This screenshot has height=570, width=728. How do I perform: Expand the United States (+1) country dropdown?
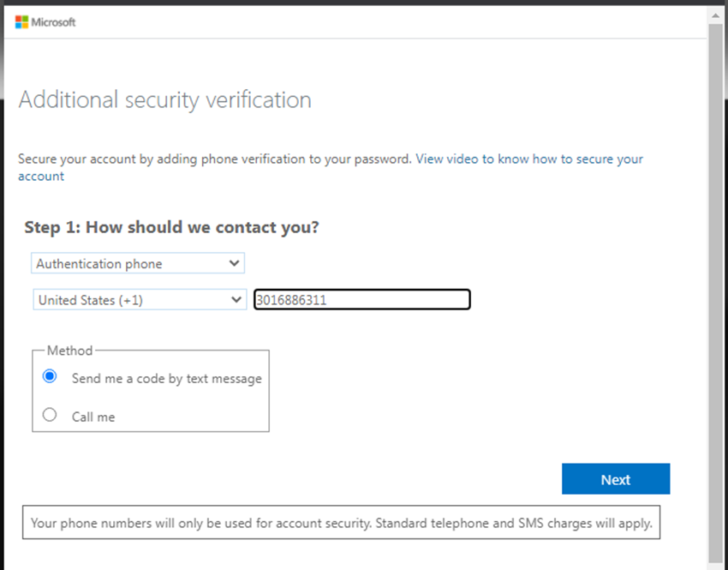click(139, 300)
